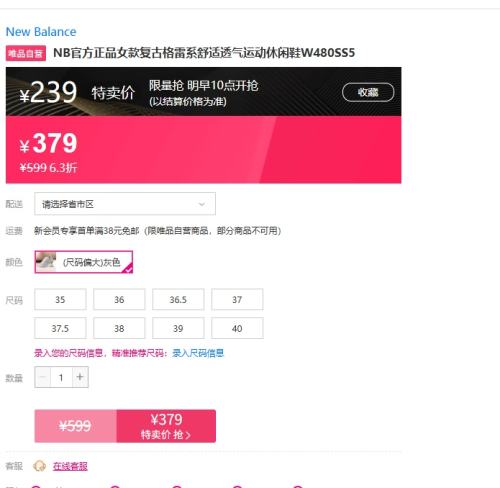The width and height of the screenshot is (500, 488).
Task: Pick size 40
Action: click(237, 328)
